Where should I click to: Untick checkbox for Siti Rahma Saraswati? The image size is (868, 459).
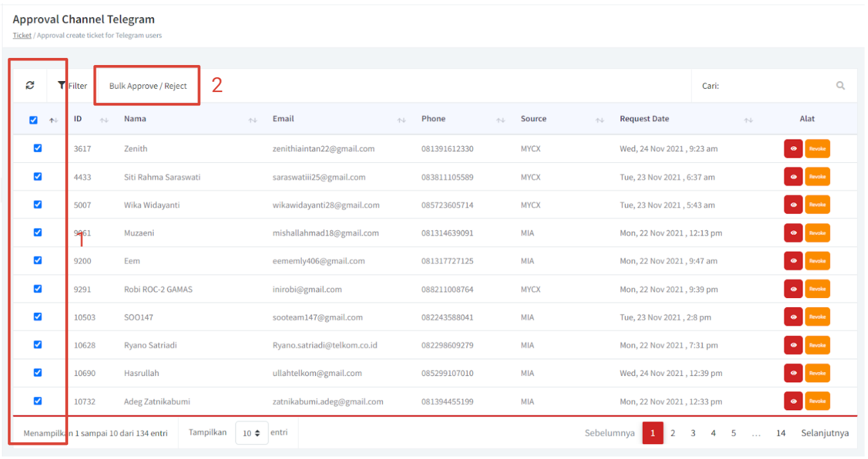[37, 176]
